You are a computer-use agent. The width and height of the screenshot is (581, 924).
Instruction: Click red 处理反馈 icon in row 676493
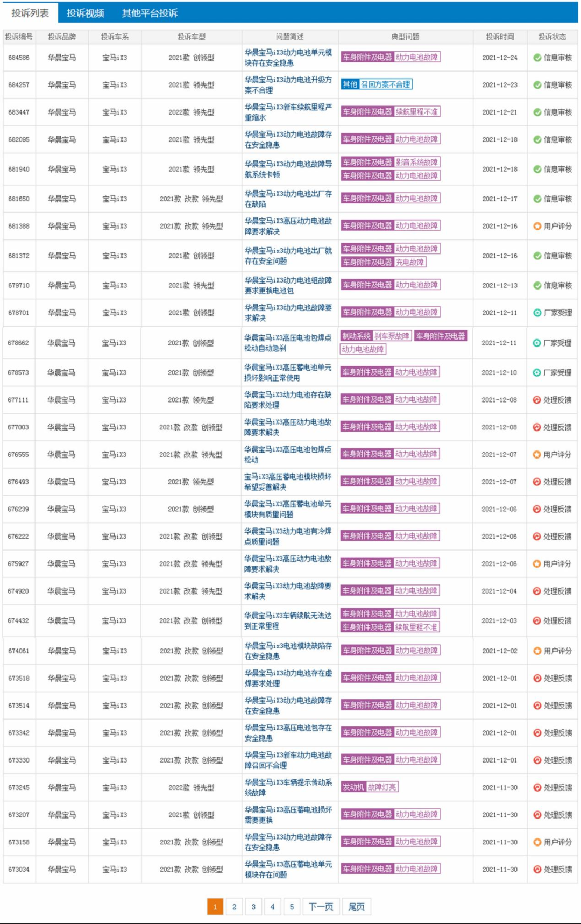[536, 482]
